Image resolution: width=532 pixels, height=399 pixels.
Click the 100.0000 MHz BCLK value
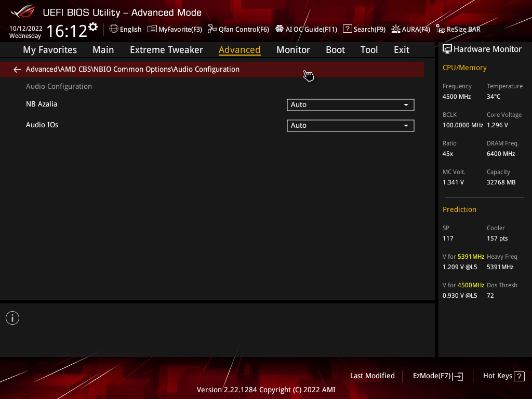click(x=463, y=125)
